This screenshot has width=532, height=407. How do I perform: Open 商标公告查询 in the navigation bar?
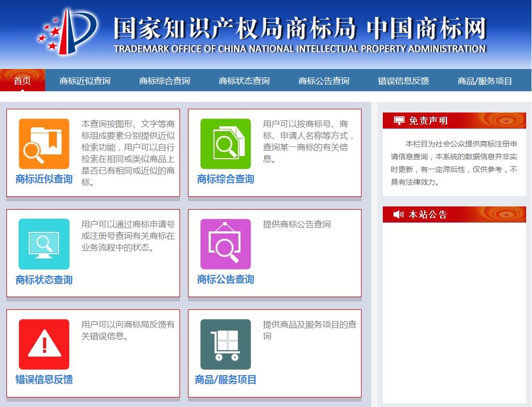[324, 81]
